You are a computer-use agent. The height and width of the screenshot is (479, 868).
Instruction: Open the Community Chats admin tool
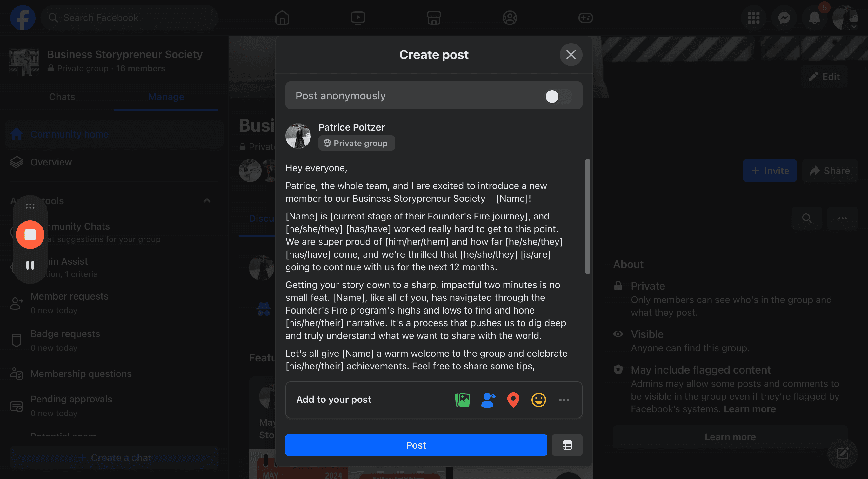click(114, 232)
